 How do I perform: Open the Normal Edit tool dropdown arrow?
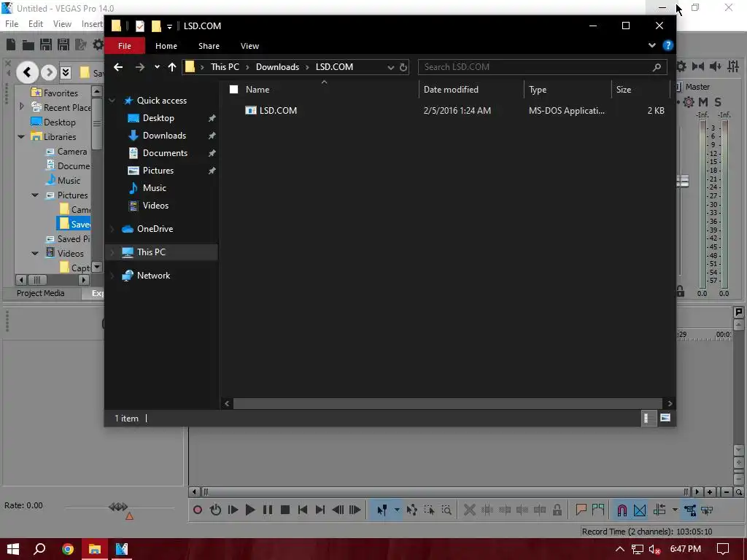397,510
